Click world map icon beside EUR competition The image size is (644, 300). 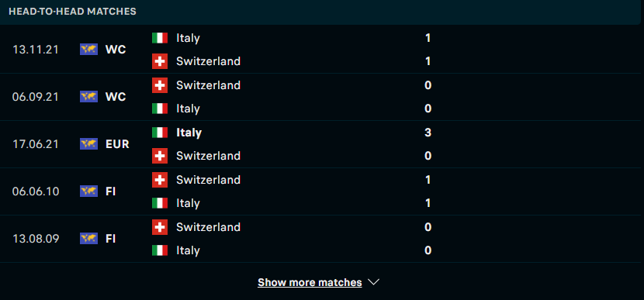coord(88,144)
